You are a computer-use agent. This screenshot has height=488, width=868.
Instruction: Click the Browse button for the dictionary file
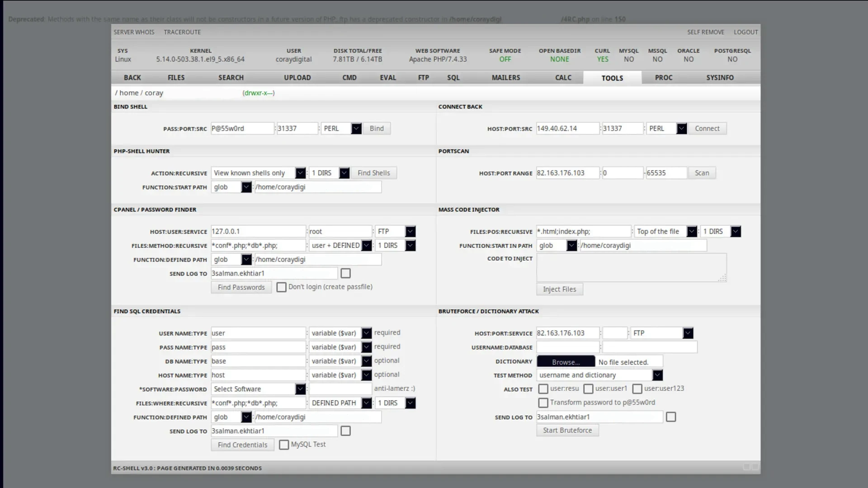tap(566, 362)
